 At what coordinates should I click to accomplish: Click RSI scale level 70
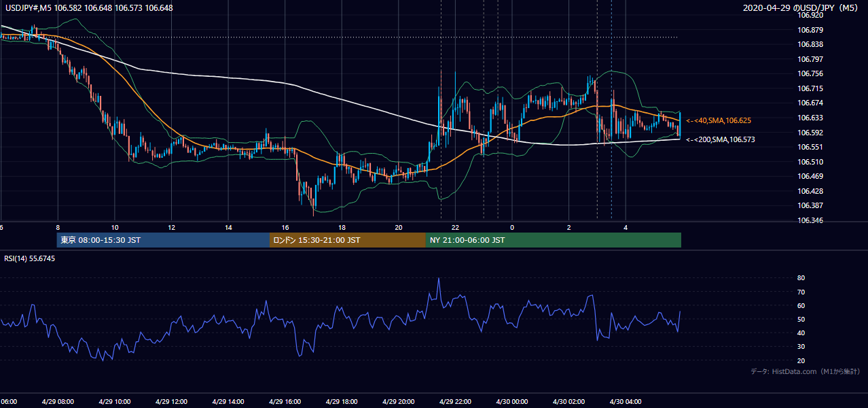pyautogui.click(x=801, y=292)
